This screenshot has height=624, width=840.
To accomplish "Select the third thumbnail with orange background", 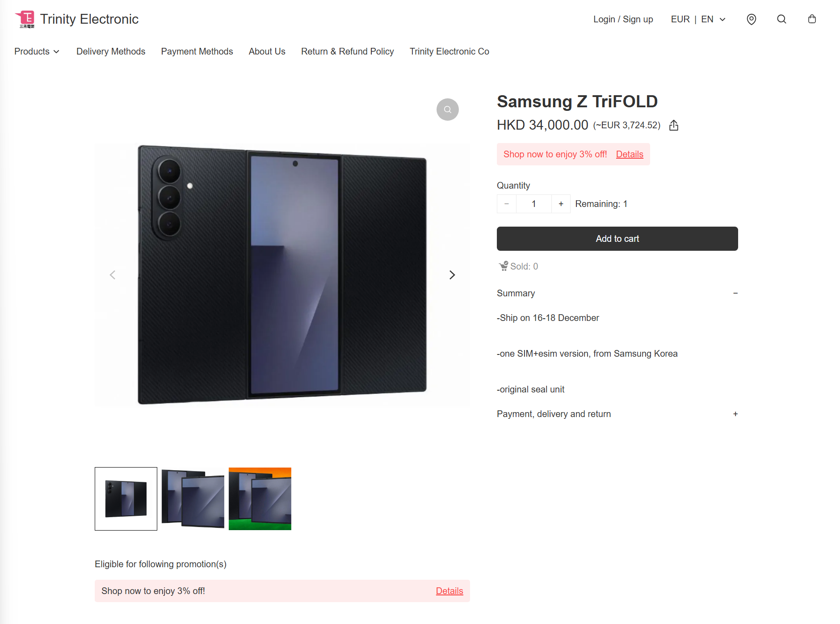I will coord(260,499).
